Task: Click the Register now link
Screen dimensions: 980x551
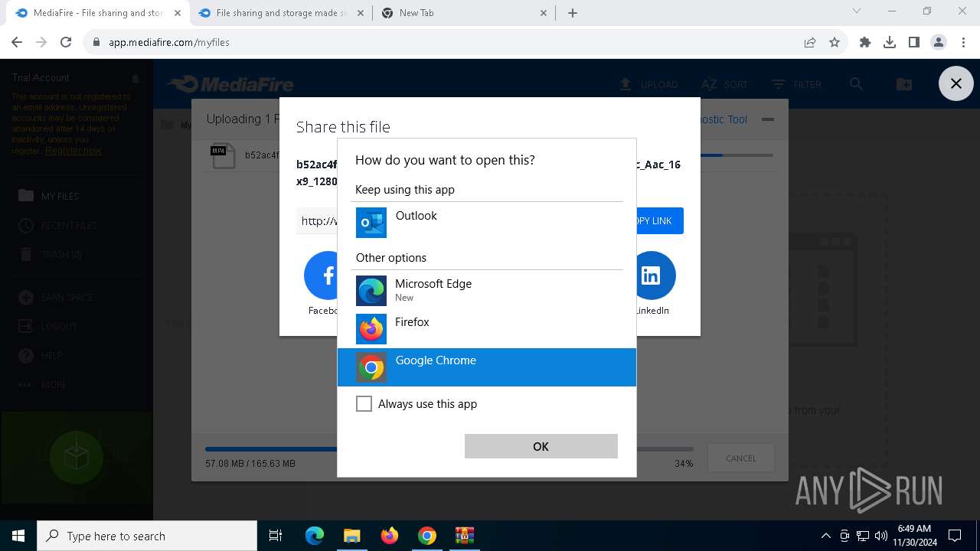Action: coord(73,151)
